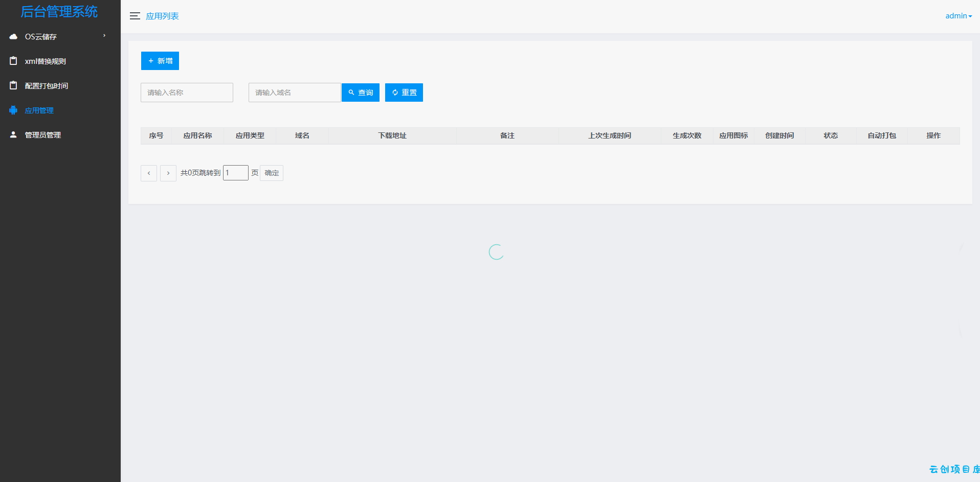Click the 重置 reset button

(404, 93)
